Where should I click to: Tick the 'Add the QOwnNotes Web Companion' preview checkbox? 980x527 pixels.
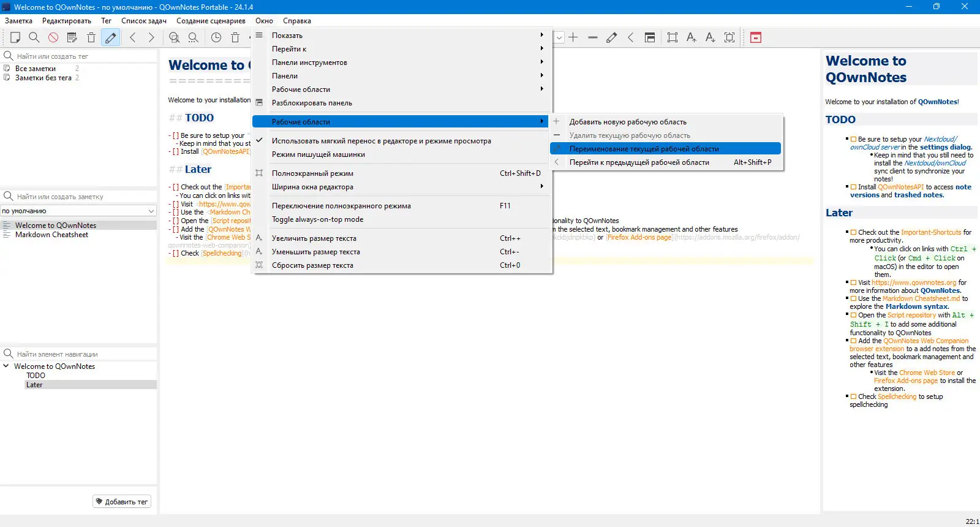pos(853,341)
